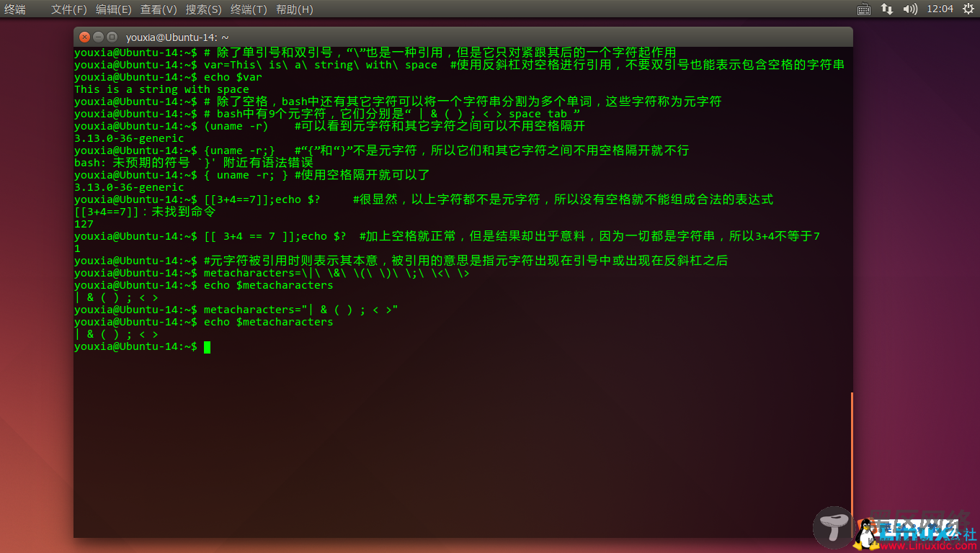The height and width of the screenshot is (553, 980).
Task: Click the 'var=This\ is\ a\ string' command
Action: [321, 65]
